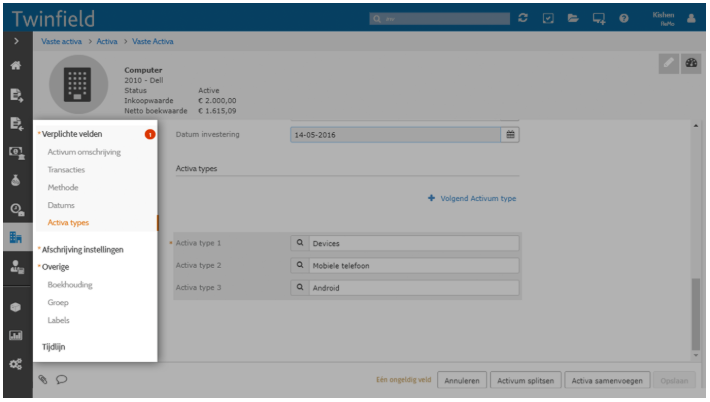
Task: Open calendar picker for Datum investering
Action: (x=510, y=134)
